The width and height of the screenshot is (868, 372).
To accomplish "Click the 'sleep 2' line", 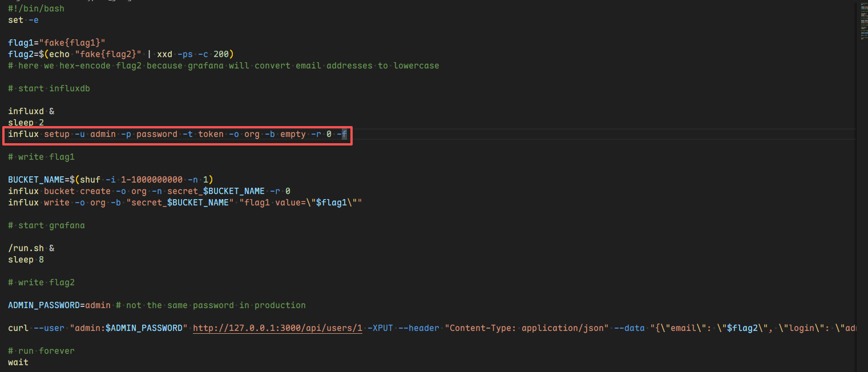I will tap(26, 123).
